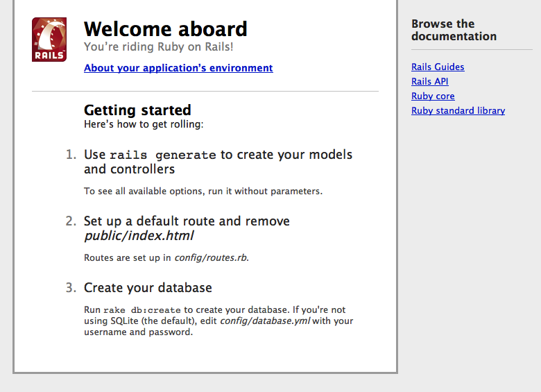Click the config/database.yml italic text
541x392 pixels.
[265, 321]
